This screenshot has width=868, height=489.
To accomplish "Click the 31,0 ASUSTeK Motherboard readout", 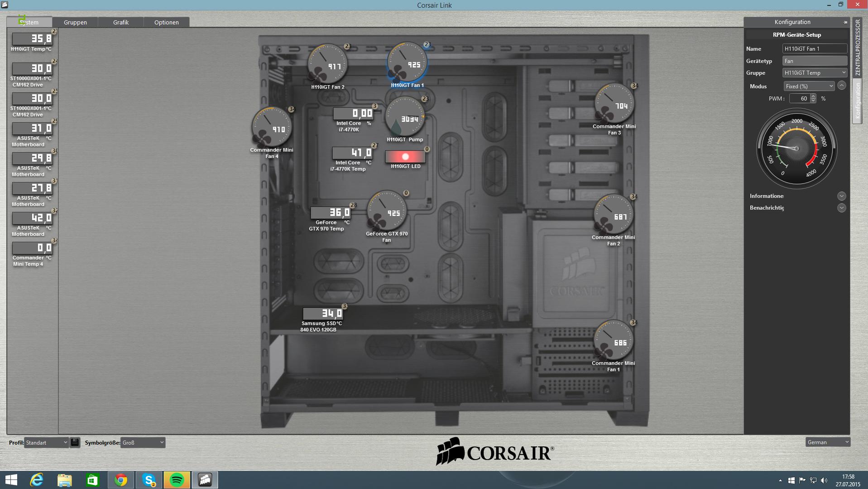I will (33, 128).
